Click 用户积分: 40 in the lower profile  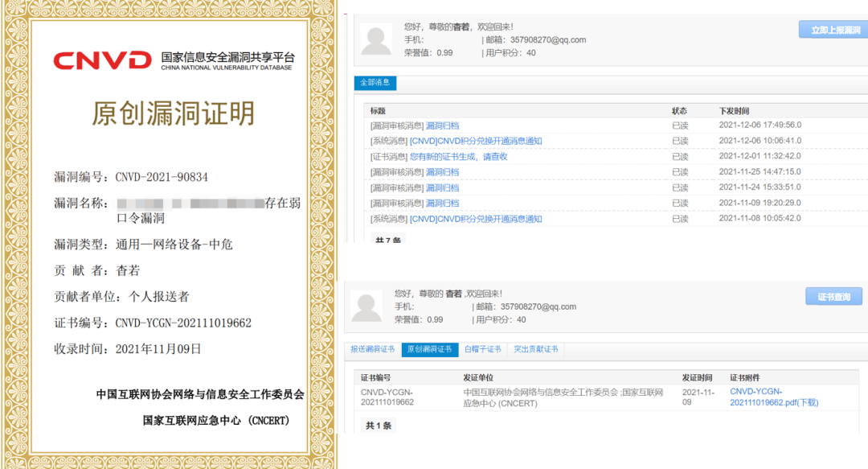point(501,319)
